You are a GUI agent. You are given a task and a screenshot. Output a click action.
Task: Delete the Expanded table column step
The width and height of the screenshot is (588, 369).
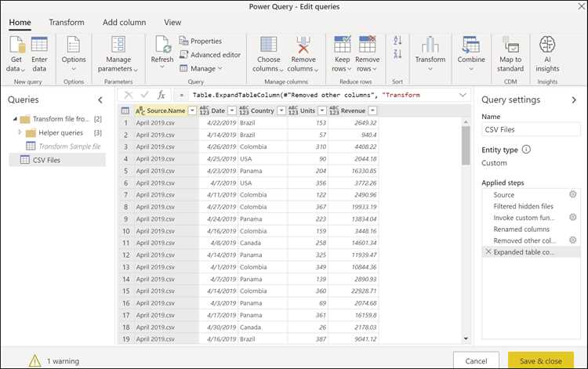(x=488, y=251)
